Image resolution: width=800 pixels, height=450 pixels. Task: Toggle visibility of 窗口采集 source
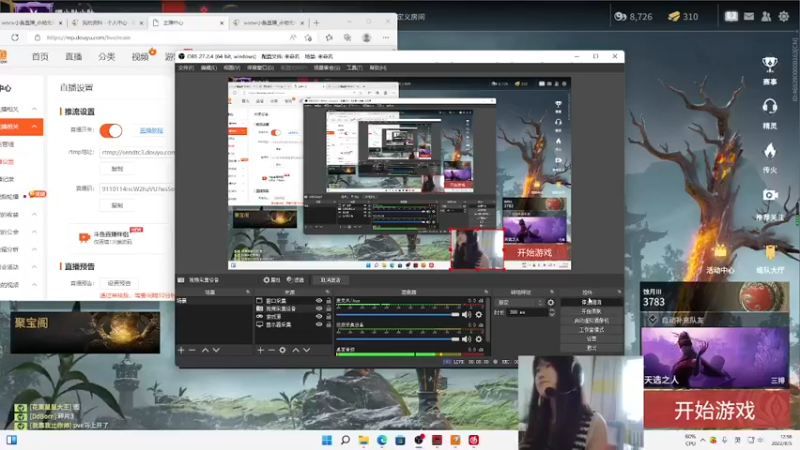[319, 301]
